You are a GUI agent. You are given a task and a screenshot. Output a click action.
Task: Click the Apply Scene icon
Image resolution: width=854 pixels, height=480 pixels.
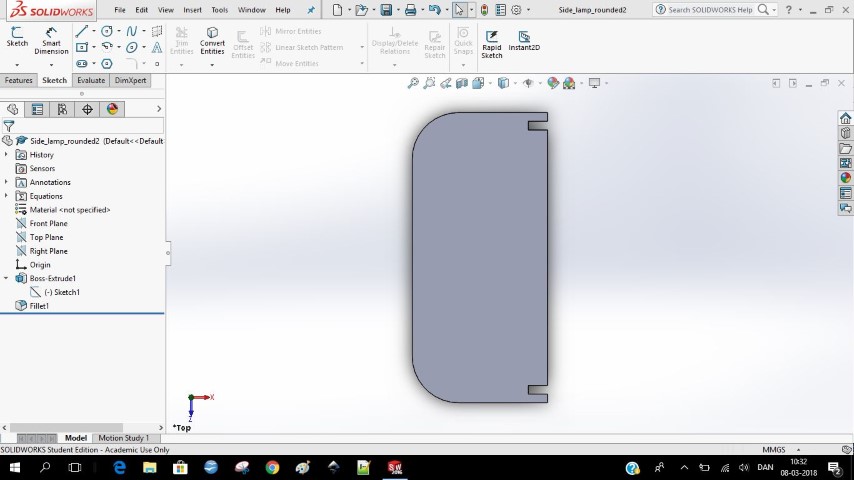coord(569,83)
